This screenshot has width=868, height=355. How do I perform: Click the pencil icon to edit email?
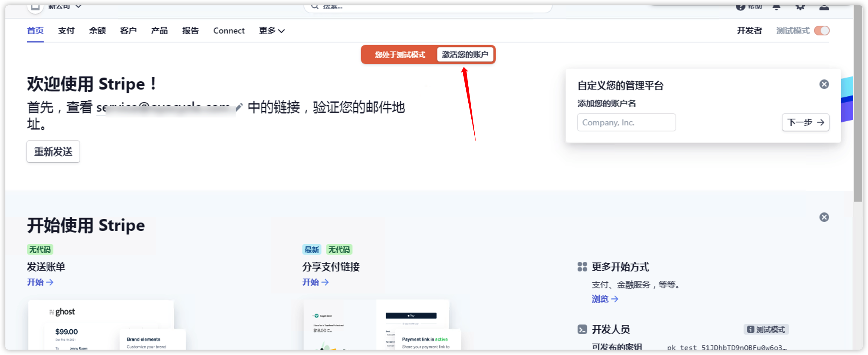tap(239, 107)
